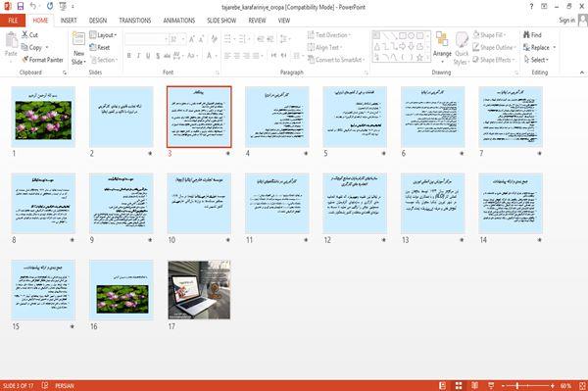Start slideshow from beginning via quick access icon
Image resolution: width=588 pixels, height=391 pixels.
(63, 6)
